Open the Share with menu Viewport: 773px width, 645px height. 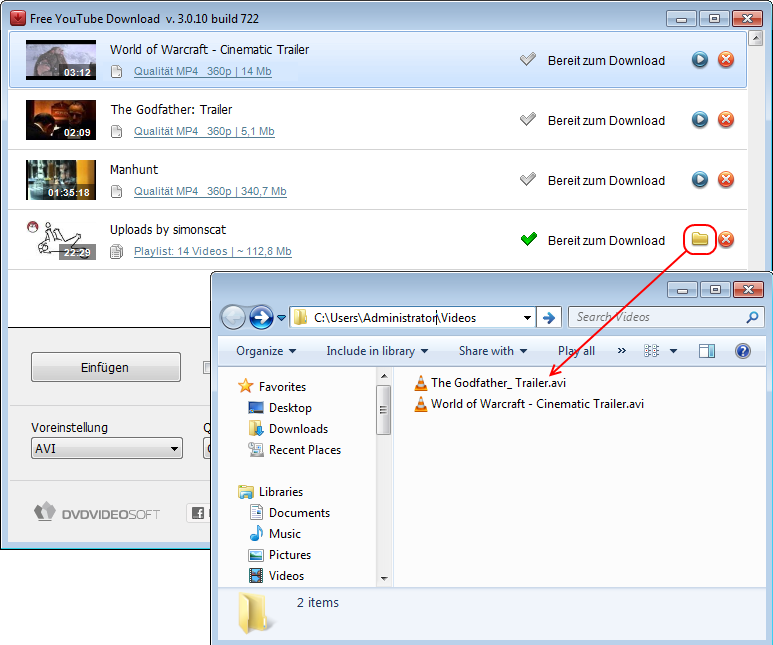coord(493,351)
